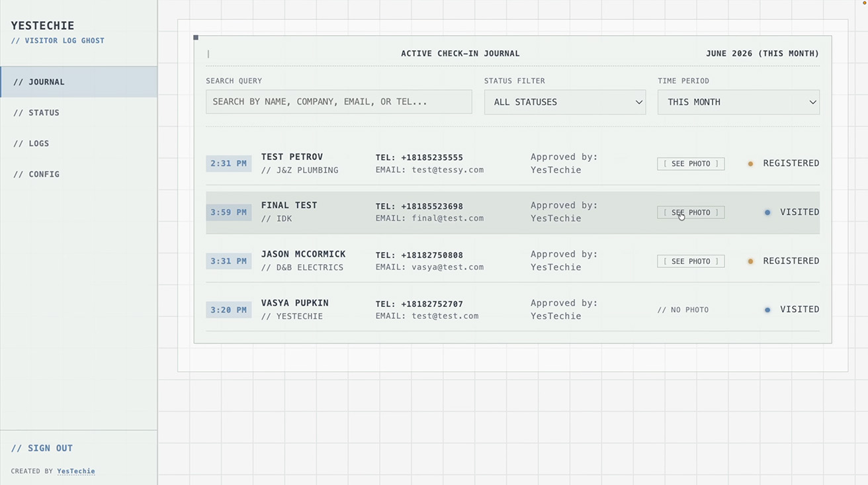Open the Status section in sidebar
This screenshot has width=868, height=485.
[x=79, y=112]
